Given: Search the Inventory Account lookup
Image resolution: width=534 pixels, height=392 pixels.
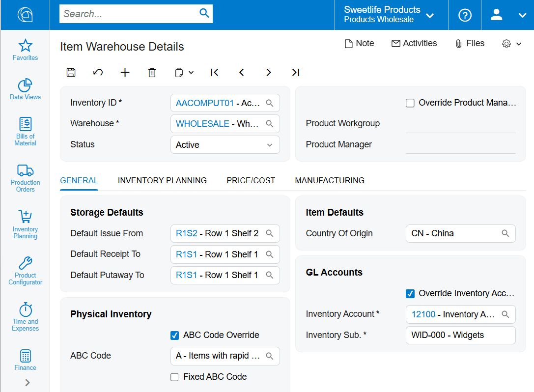Looking at the screenshot, I should point(506,314).
